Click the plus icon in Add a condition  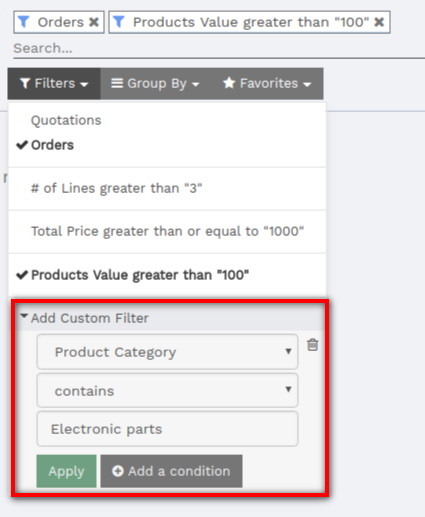click(x=118, y=471)
